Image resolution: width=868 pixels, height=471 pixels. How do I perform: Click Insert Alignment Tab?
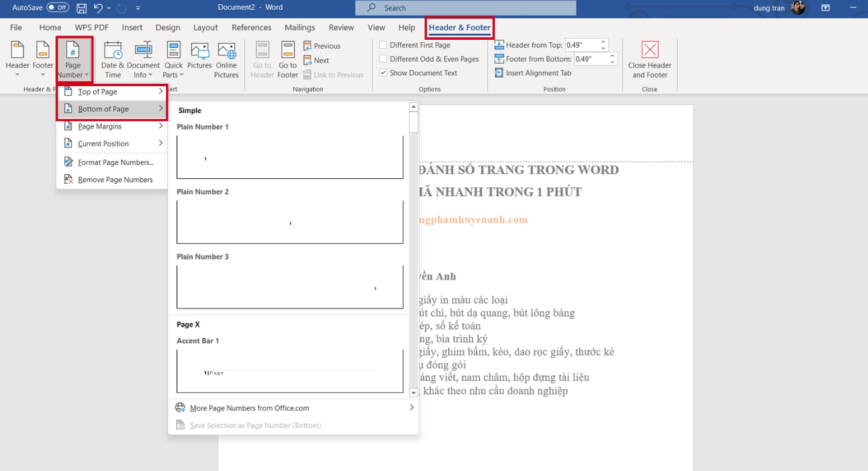(533, 73)
